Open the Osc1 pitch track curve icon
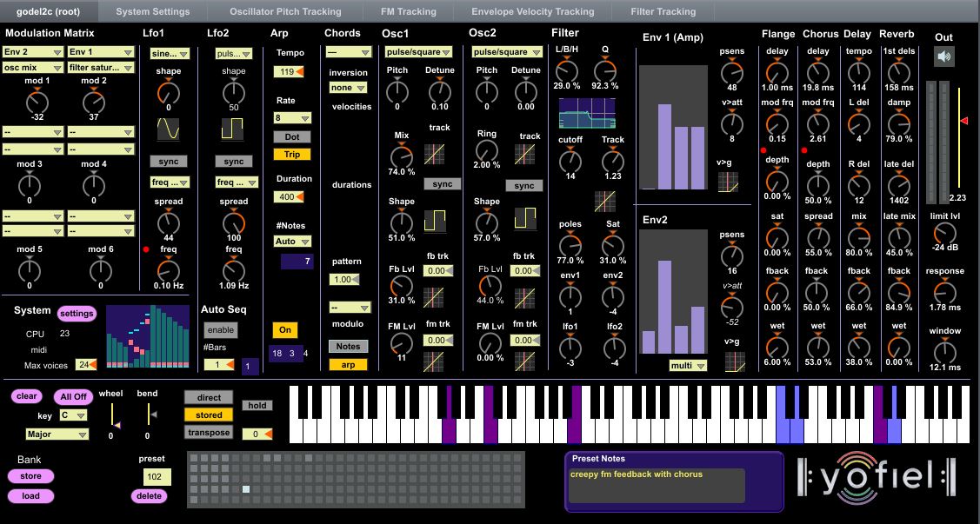The width and height of the screenshot is (980, 524). coord(435,154)
